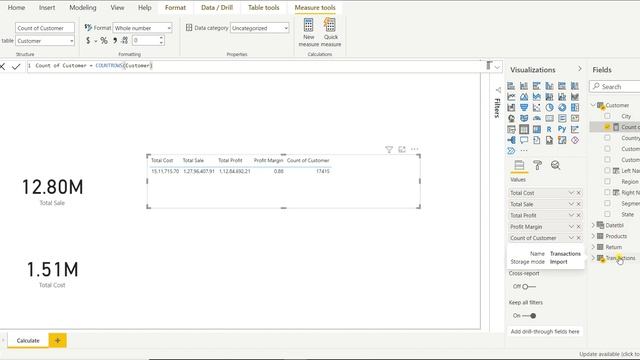
Task: Remove Profit Margin from Values
Action: (579, 227)
